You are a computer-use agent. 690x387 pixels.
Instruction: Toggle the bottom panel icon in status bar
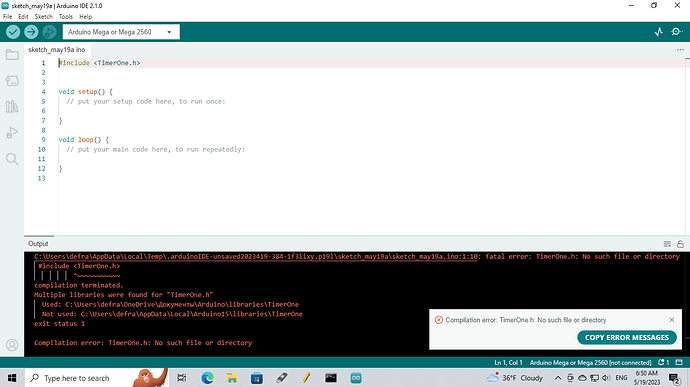(x=679, y=363)
